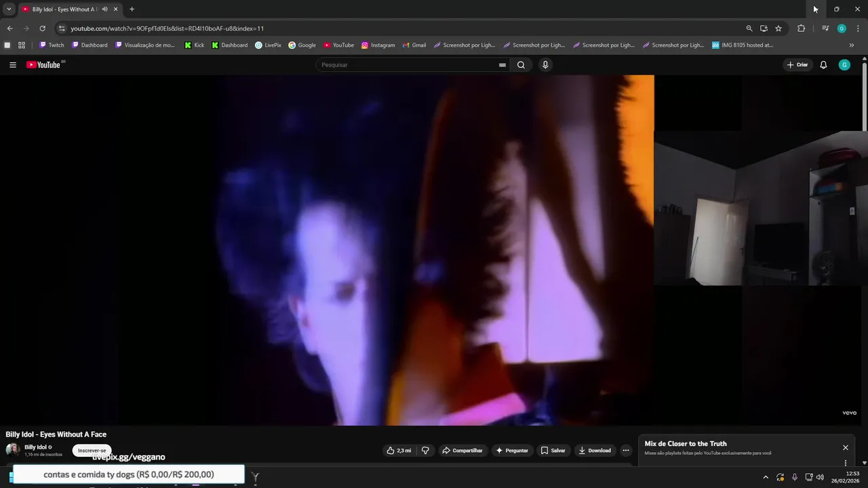Click the system tray microphone icon

(x=795, y=477)
